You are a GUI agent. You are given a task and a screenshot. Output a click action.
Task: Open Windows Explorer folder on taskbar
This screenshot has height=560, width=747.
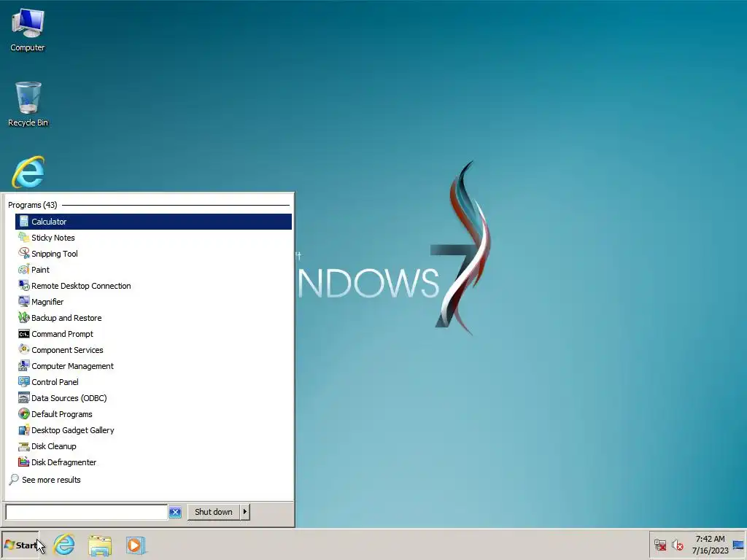[x=99, y=545]
